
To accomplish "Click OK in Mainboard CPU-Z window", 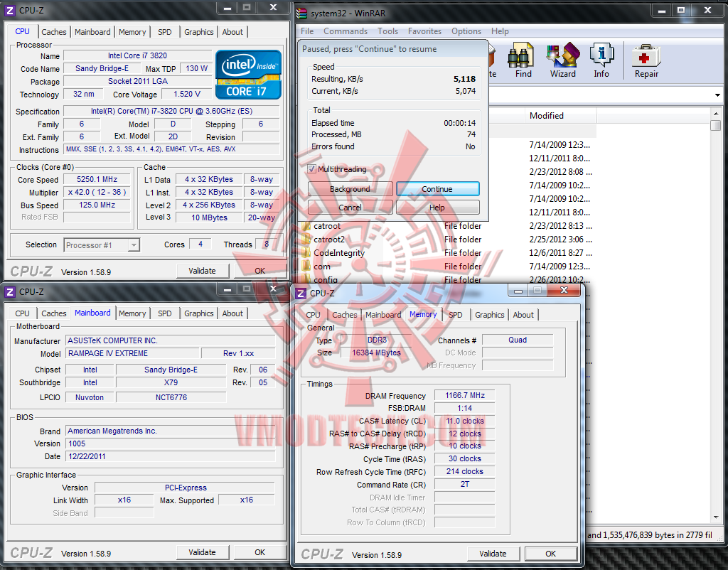I will click(260, 552).
